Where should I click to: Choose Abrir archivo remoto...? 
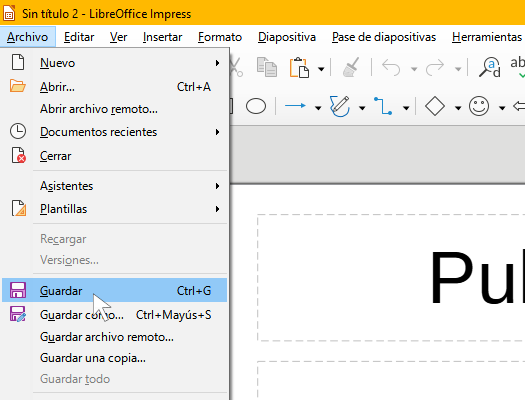pyautogui.click(x=115, y=109)
